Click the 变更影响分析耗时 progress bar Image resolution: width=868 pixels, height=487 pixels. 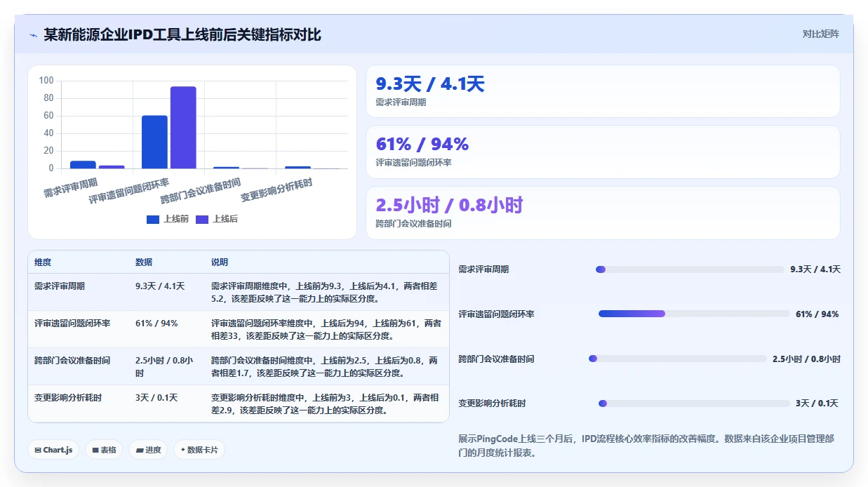(x=694, y=403)
